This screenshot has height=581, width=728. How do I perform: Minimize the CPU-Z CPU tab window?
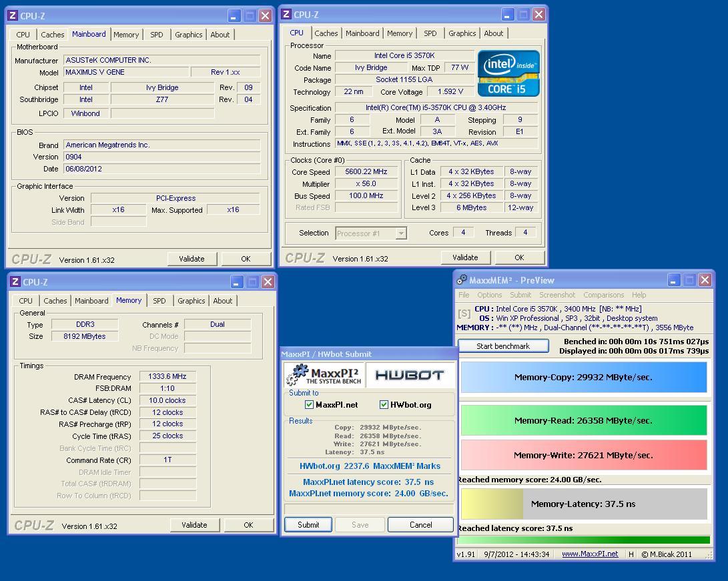tap(507, 15)
